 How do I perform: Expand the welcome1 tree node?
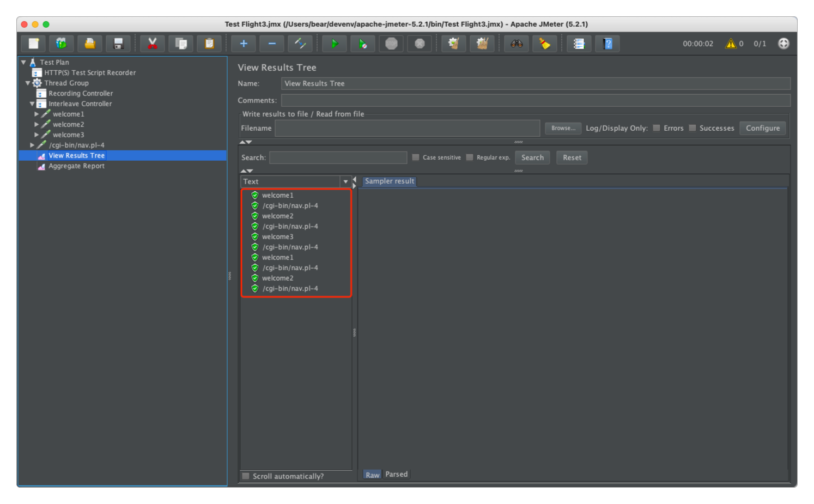[37, 114]
